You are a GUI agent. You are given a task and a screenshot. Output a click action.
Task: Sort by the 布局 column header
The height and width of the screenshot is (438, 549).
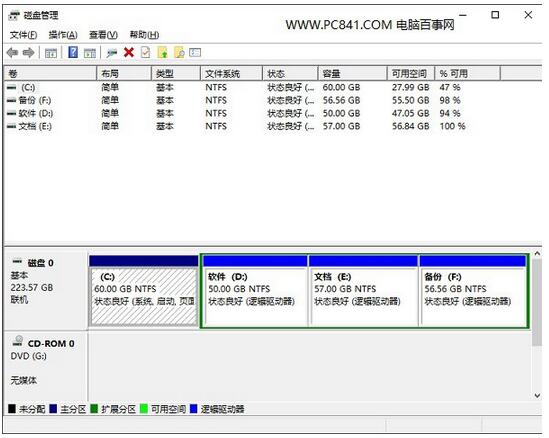coord(124,74)
